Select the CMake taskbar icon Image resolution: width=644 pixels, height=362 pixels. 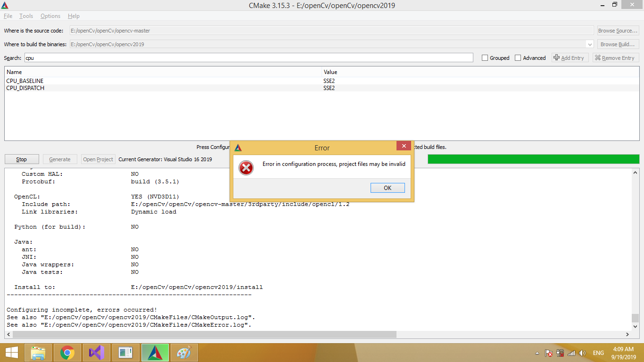155,353
